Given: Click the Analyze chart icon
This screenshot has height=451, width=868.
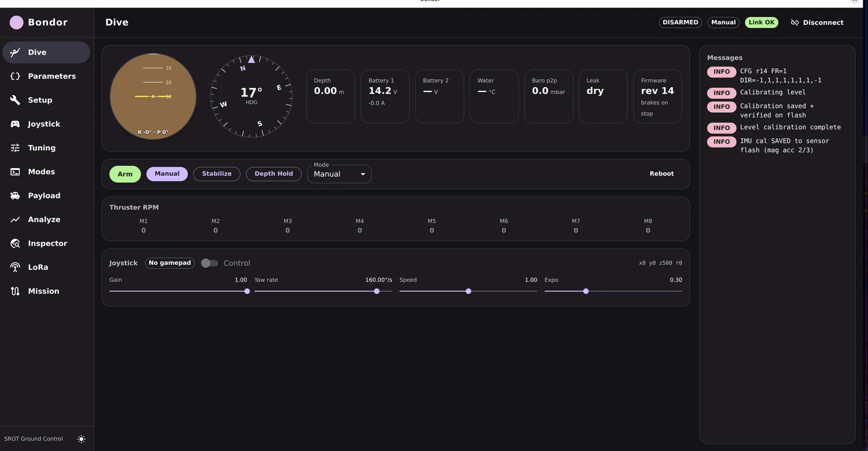Looking at the screenshot, I should coord(15,220).
